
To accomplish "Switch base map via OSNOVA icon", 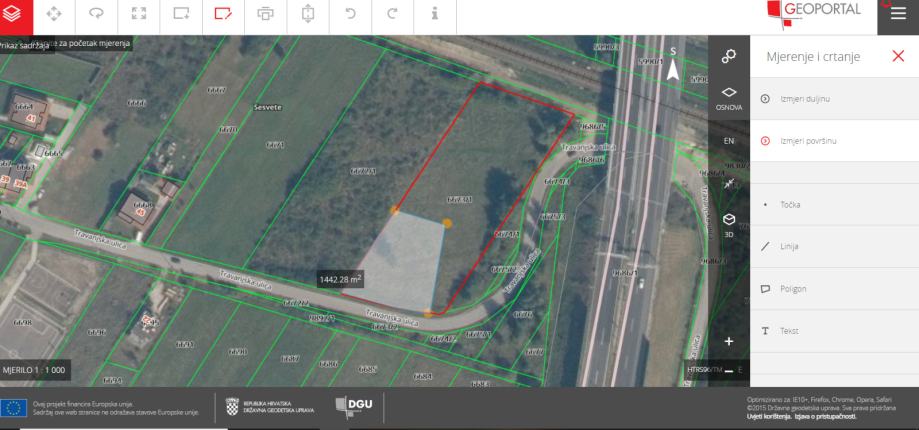I will point(729,98).
